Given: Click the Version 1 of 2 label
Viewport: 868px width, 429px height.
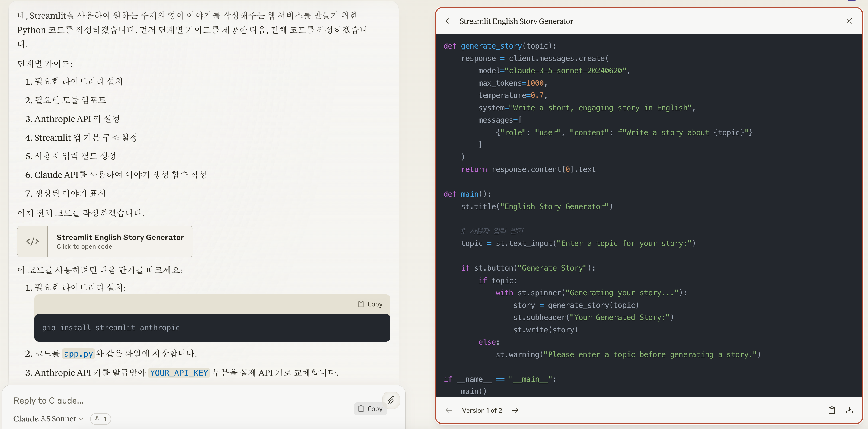Looking at the screenshot, I should 481,410.
